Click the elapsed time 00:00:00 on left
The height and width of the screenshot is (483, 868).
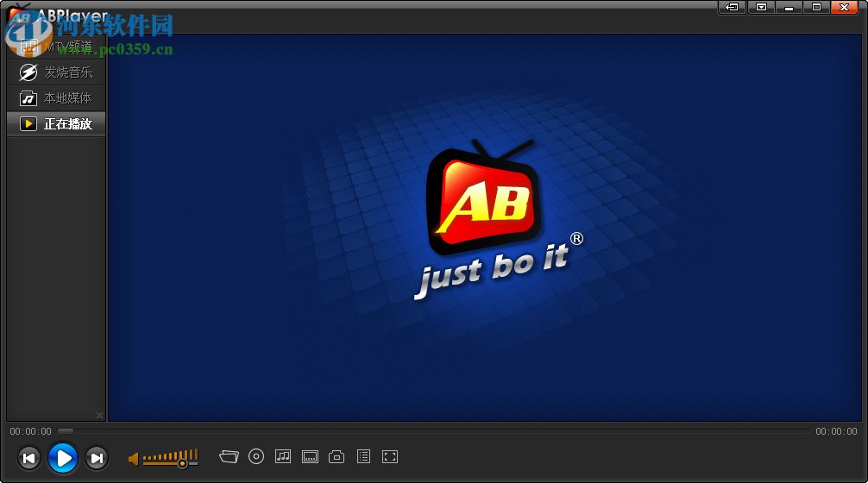pyautogui.click(x=30, y=431)
